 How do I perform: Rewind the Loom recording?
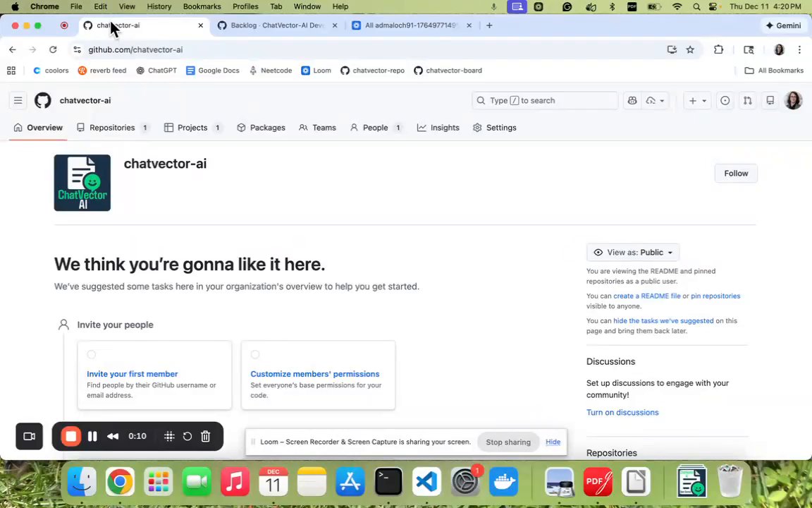tap(112, 437)
